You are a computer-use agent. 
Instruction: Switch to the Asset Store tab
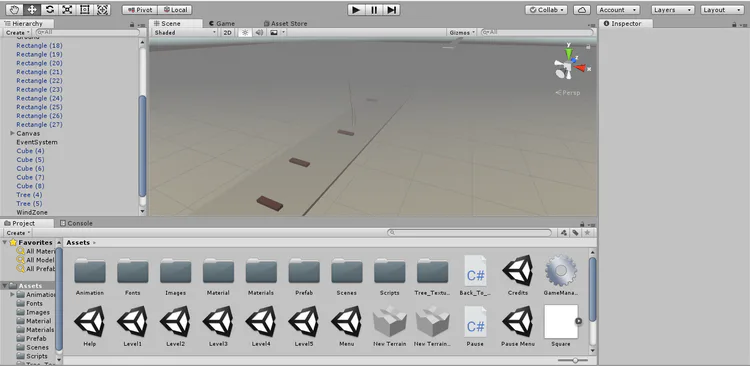286,23
